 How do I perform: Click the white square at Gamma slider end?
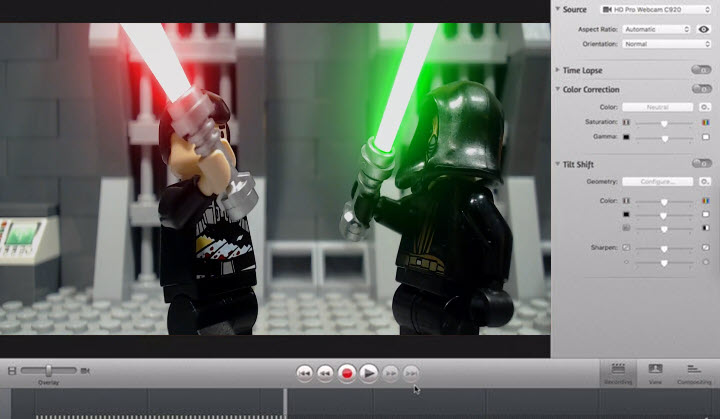(x=706, y=137)
